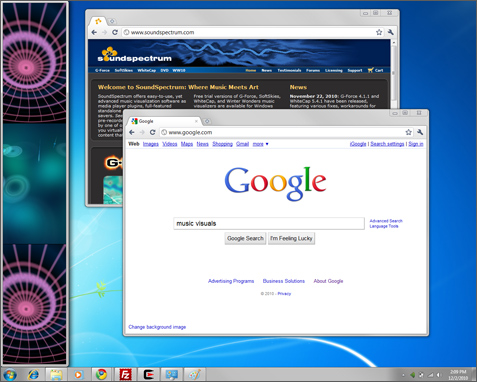Viewport: 477px width, 382px height.
Task: Go back in the Google Chrome window
Action: [132, 132]
